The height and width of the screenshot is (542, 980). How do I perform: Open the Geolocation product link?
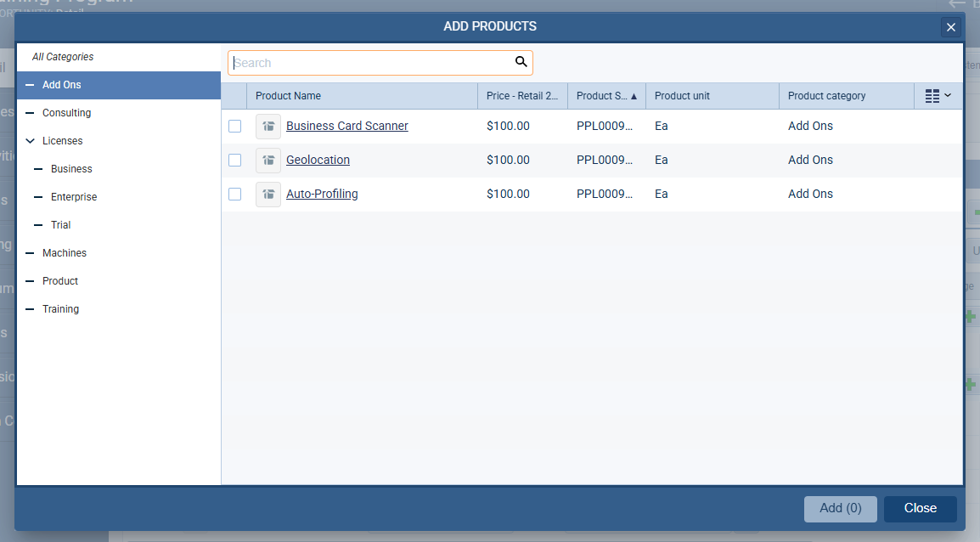(x=318, y=160)
